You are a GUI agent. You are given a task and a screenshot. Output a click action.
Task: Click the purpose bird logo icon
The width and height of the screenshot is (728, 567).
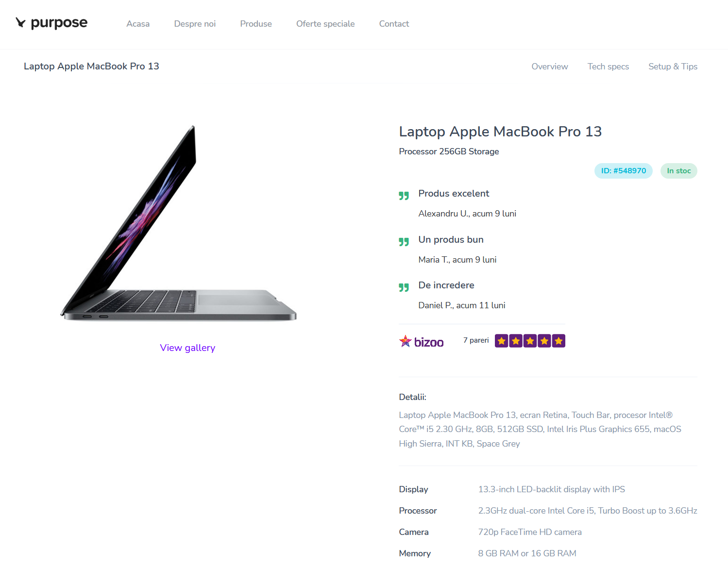pyautogui.click(x=20, y=23)
